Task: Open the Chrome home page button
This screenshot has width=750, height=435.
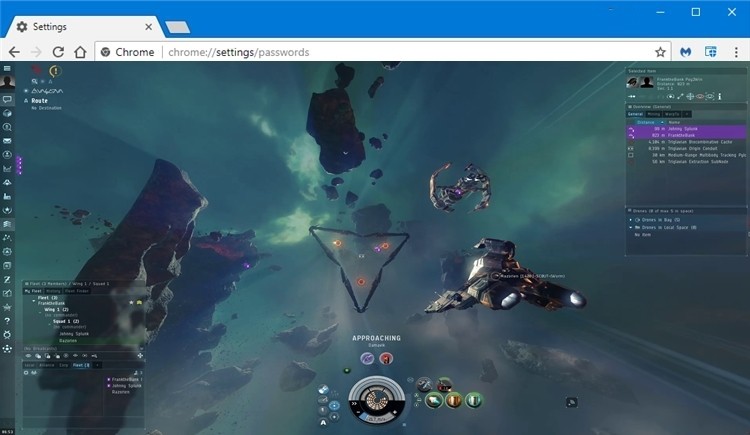Action: 80,52
